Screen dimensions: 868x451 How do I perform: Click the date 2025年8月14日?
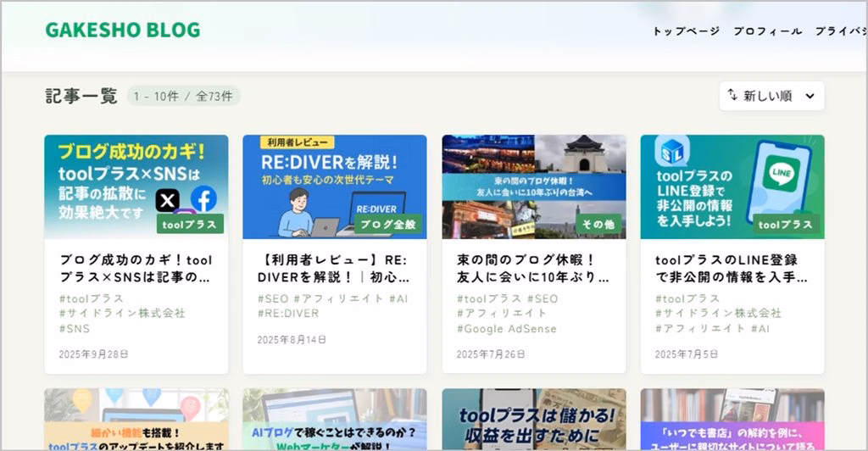292,340
